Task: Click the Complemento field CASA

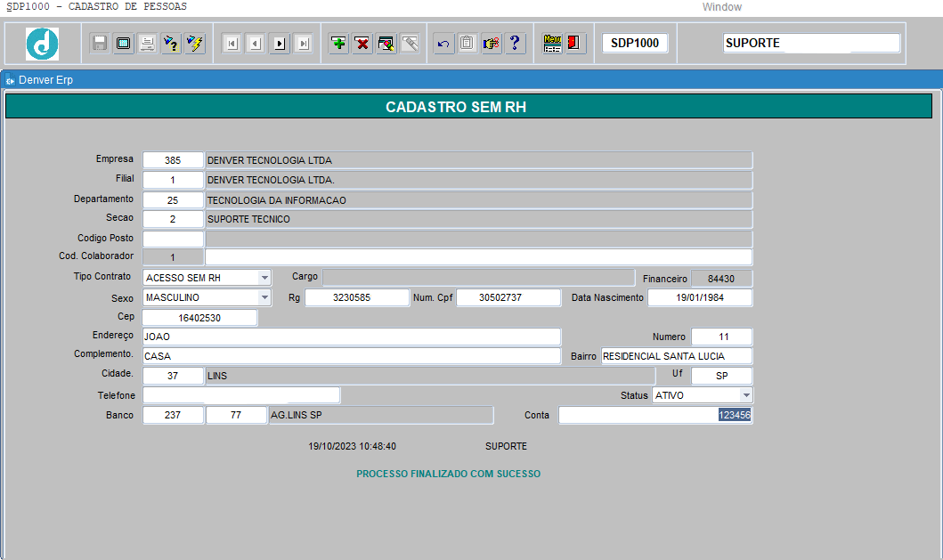Action: point(352,356)
